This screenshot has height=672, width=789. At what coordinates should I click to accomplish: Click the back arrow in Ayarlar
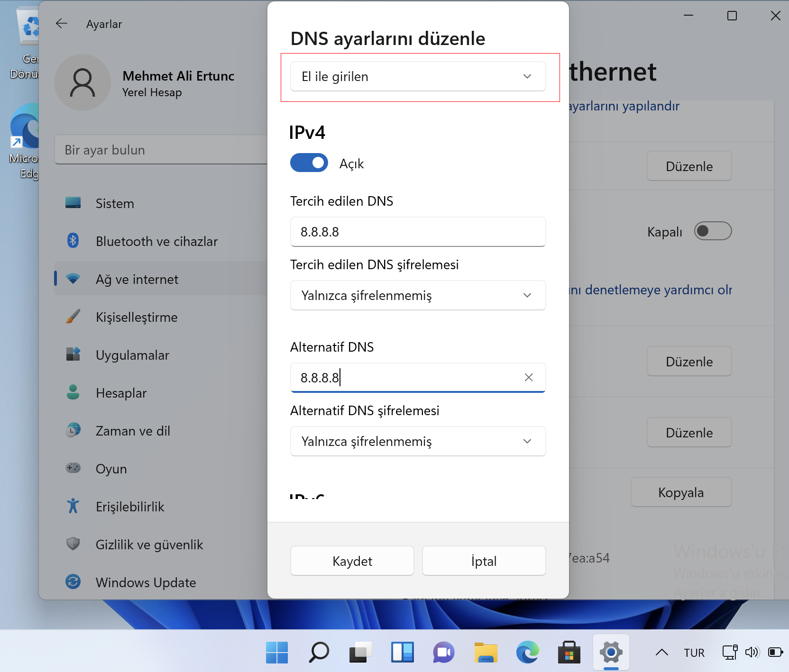click(61, 23)
